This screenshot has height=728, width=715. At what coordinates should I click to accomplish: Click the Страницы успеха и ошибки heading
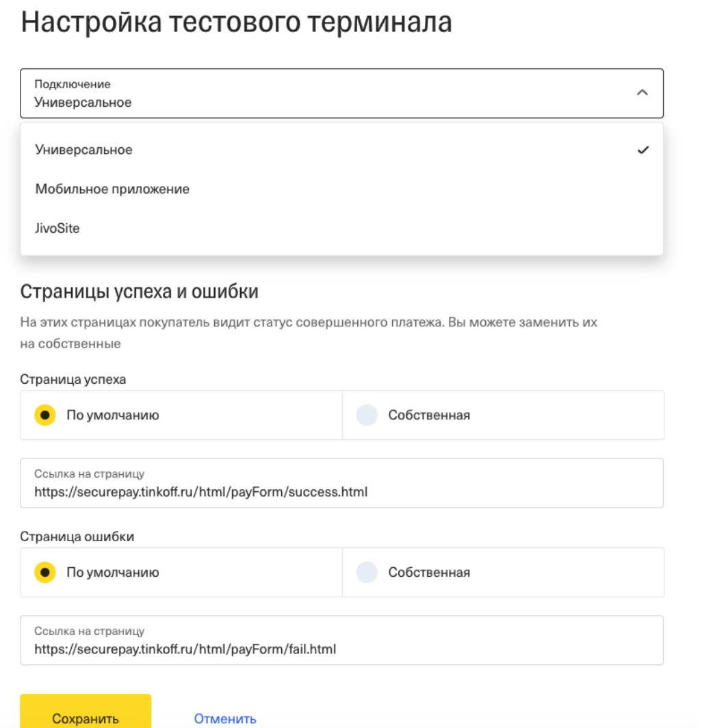pos(140,292)
